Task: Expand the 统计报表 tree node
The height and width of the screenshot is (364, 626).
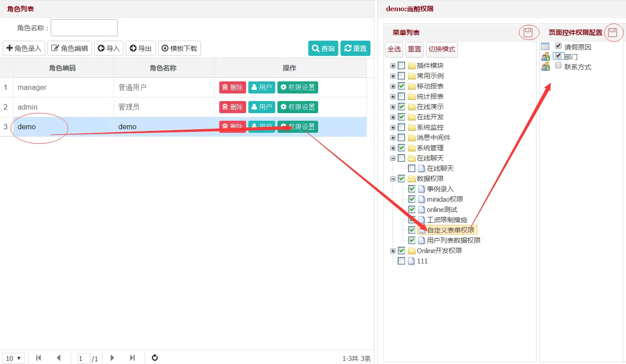Action: pyautogui.click(x=393, y=96)
